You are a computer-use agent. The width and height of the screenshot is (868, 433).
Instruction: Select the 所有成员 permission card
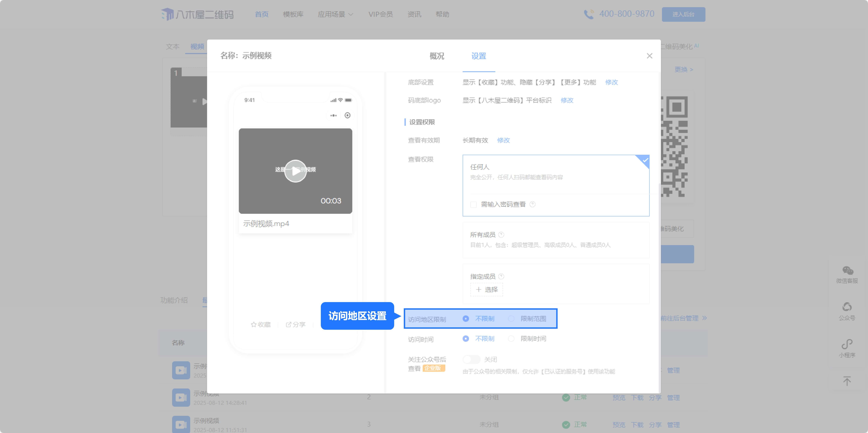(556, 240)
